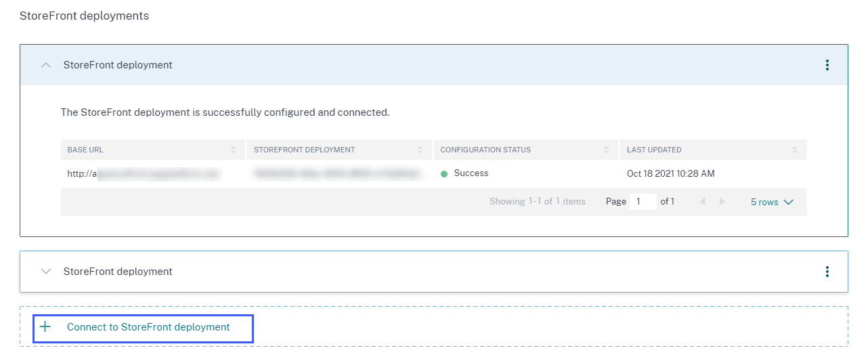Open the second StoreFront deployment's three-dot menu
Viewport: 868px width, 363px height.
(827, 272)
